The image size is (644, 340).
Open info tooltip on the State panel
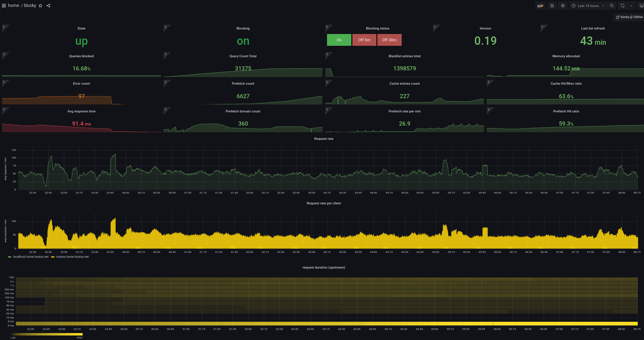tap(4, 27)
